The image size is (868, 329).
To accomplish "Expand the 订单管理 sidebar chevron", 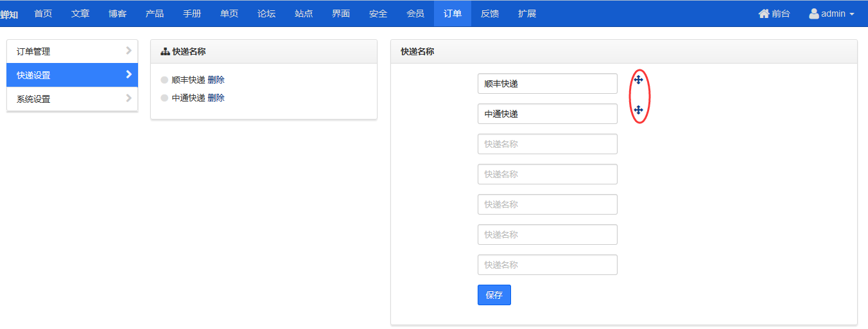I will pos(129,50).
